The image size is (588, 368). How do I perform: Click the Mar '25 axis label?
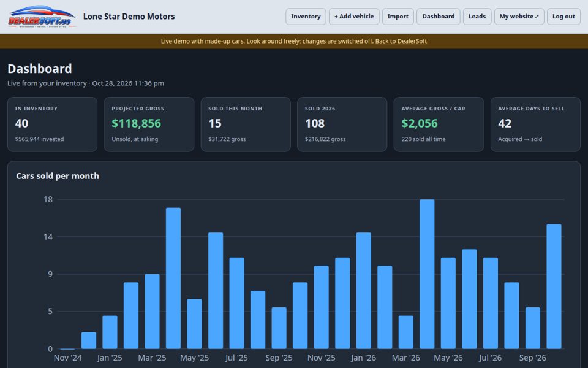[x=152, y=358]
